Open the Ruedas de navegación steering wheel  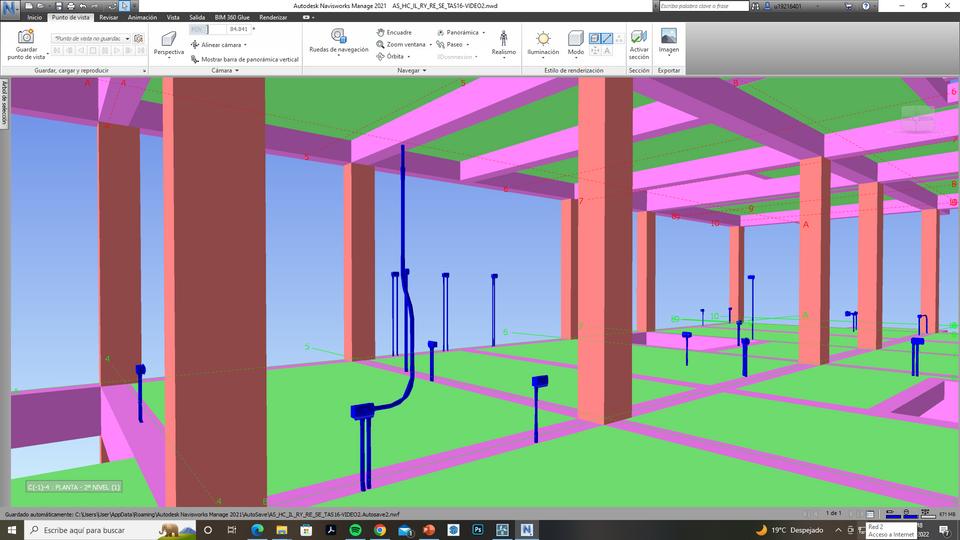(338, 37)
